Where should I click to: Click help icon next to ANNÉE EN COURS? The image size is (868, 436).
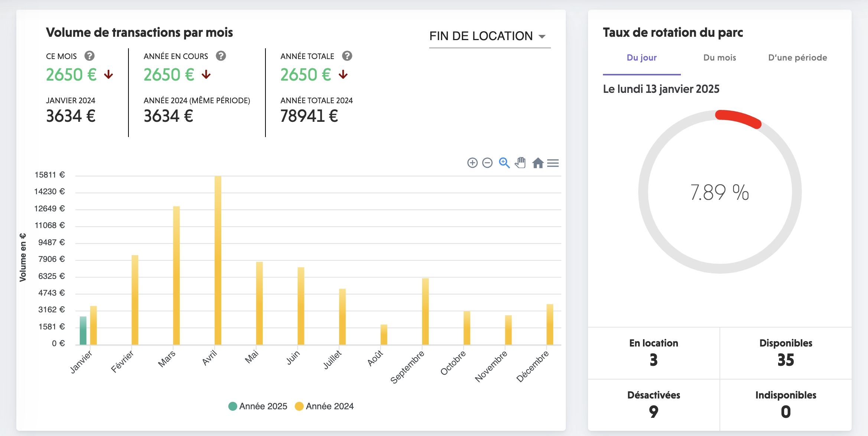point(221,56)
